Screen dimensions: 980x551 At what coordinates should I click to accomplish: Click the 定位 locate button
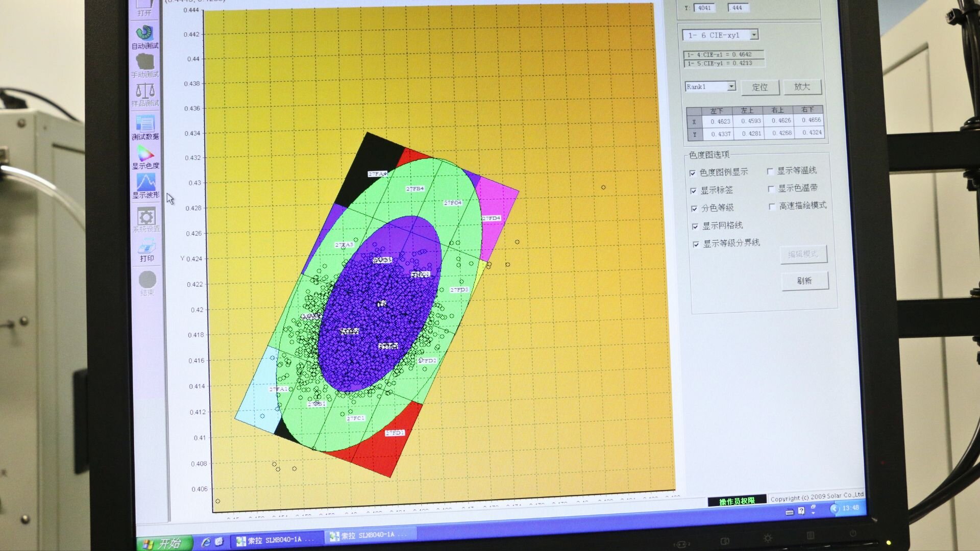click(x=760, y=87)
